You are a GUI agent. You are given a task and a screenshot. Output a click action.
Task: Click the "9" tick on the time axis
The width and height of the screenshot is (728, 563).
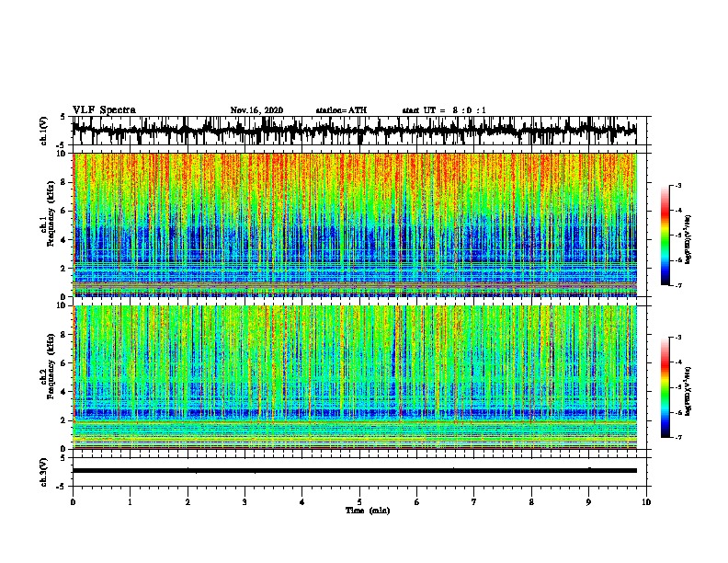pos(588,502)
